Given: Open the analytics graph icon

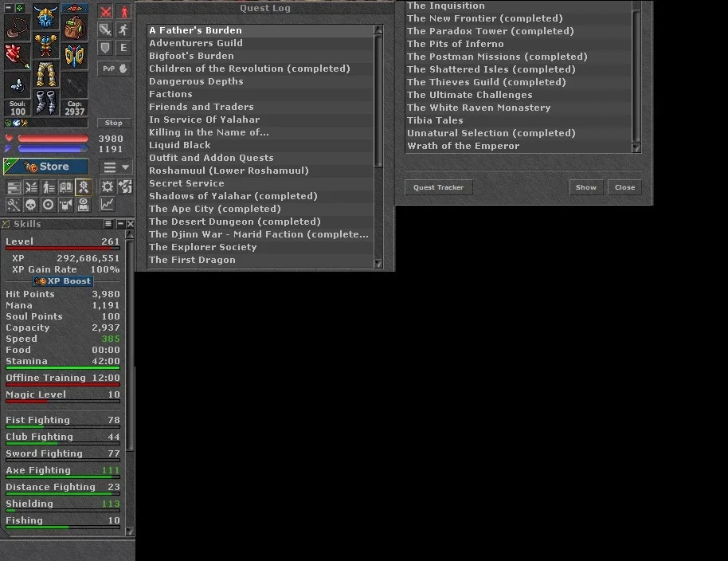Looking at the screenshot, I should click(108, 204).
